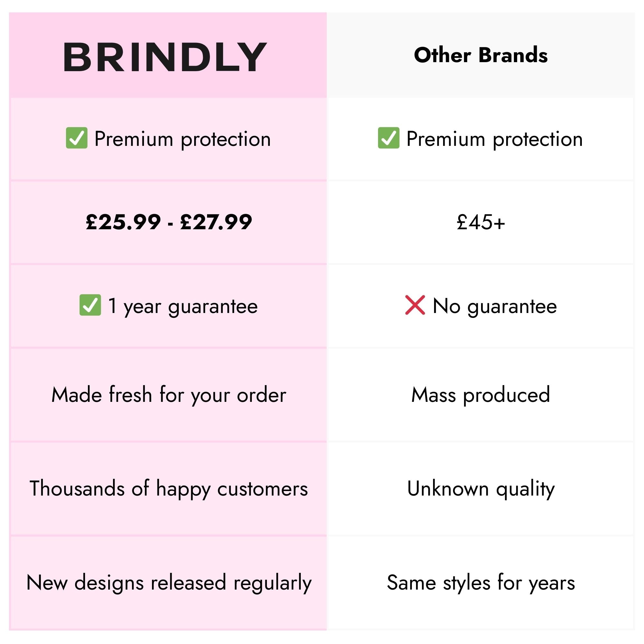The width and height of the screenshot is (644, 644).
Task: Select the Other Brands column header
Action: point(480,55)
